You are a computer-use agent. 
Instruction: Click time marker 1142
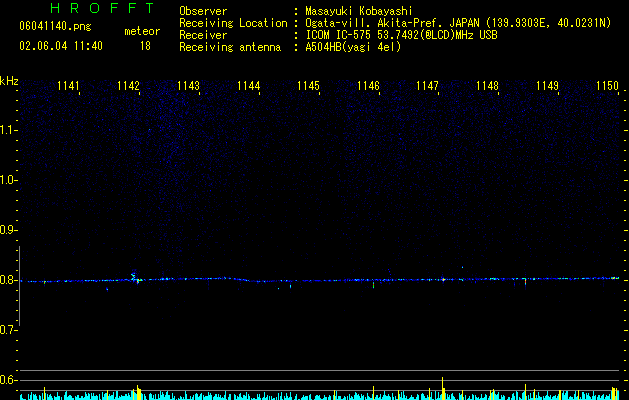128,86
